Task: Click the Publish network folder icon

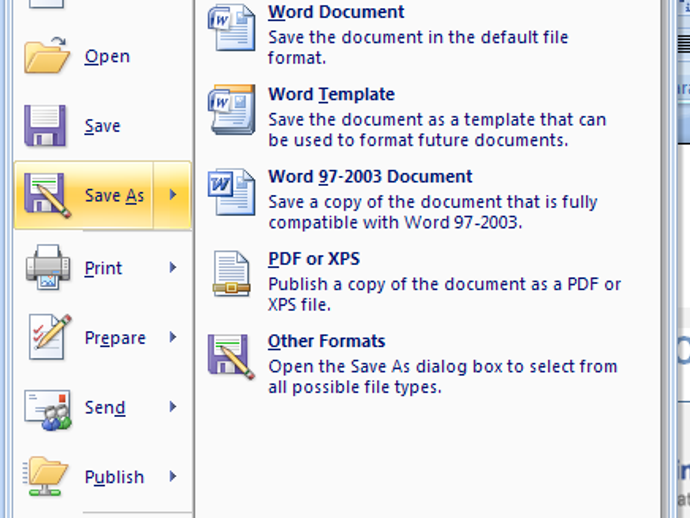Action: (x=46, y=476)
